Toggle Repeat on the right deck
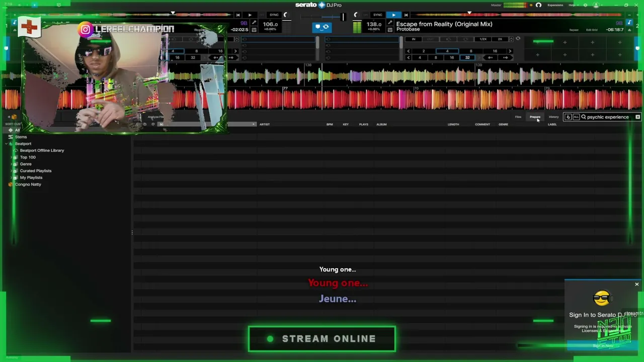The width and height of the screenshot is (644, 362). coord(574,30)
